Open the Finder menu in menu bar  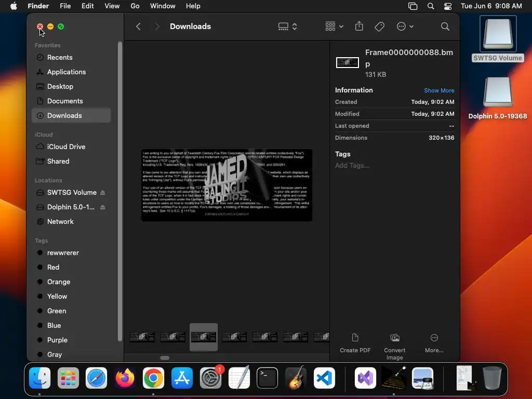tap(38, 6)
